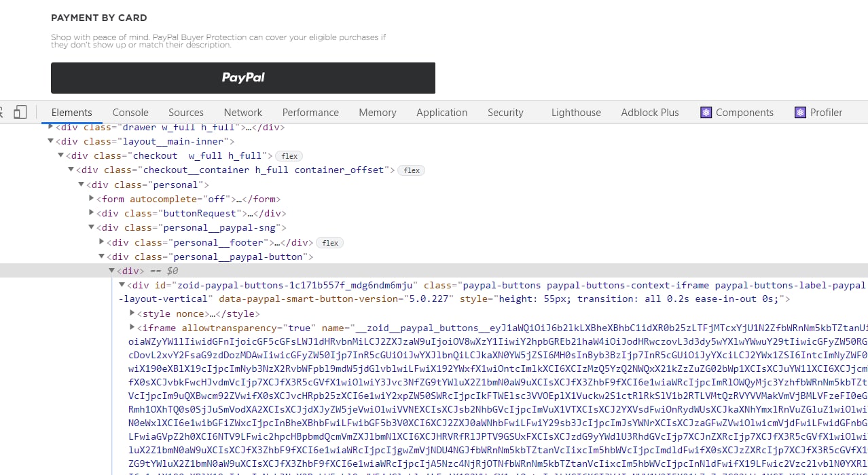Collapse the personal__paypal-button div
868x475 pixels.
pyautogui.click(x=102, y=256)
